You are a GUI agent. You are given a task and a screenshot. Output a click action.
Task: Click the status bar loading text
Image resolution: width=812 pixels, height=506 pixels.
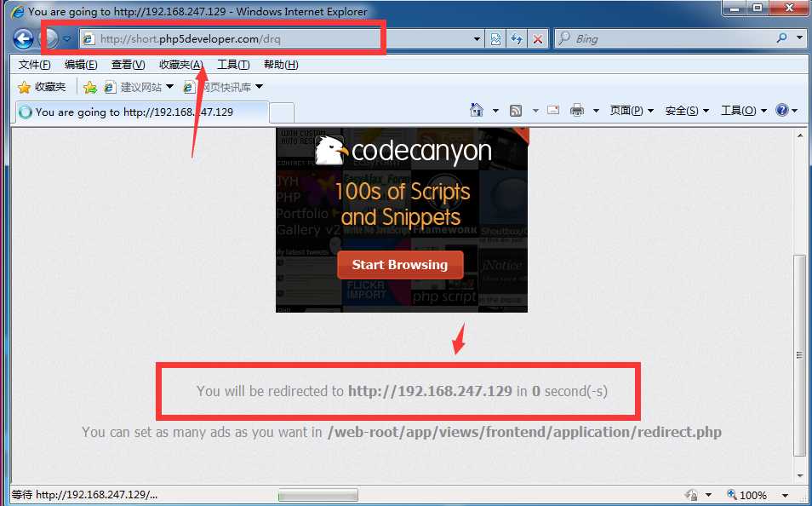pyautogui.click(x=84, y=495)
